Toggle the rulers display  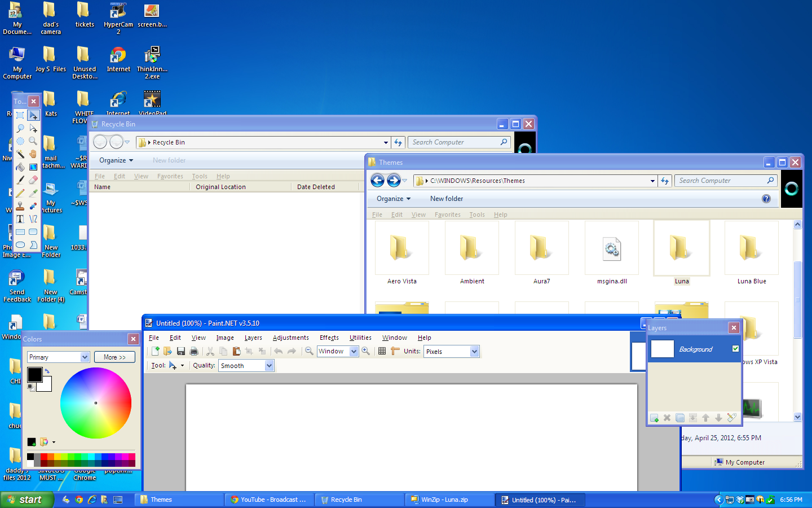click(x=395, y=351)
